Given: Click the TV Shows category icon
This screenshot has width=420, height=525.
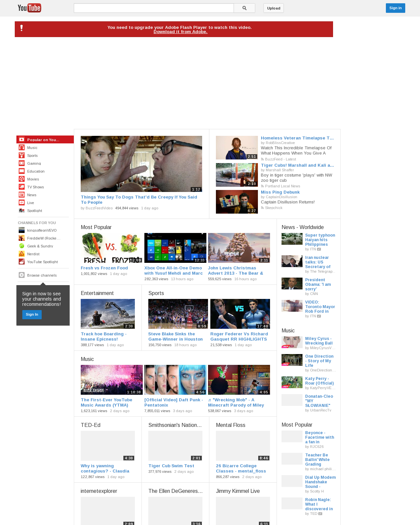Looking at the screenshot, I should coord(22,187).
